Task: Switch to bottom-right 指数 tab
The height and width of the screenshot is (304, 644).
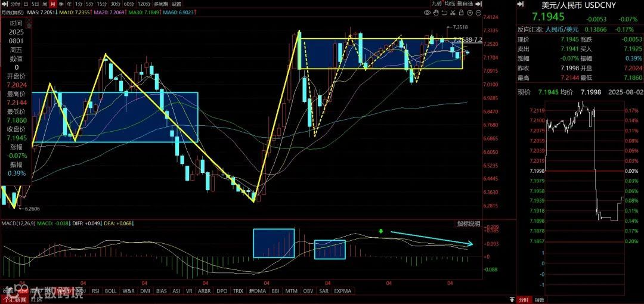Action: tap(538, 300)
